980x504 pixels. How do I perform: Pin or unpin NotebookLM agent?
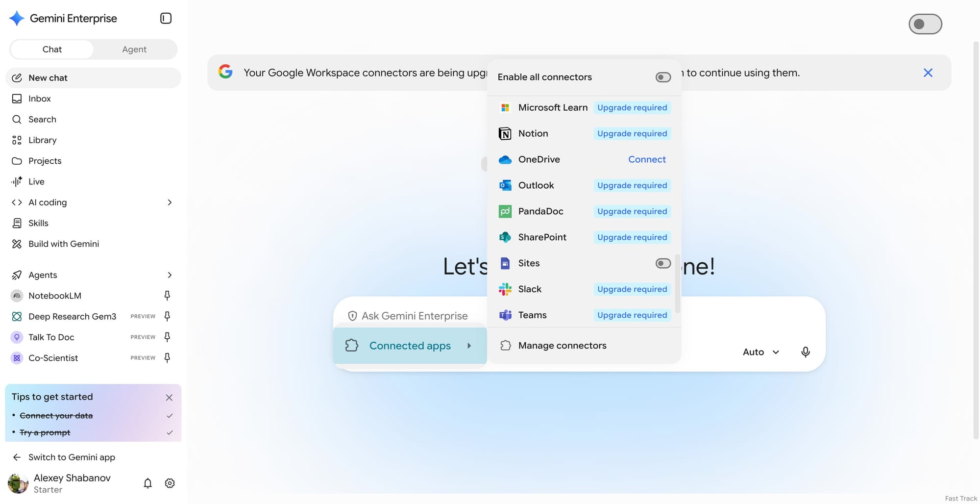pyautogui.click(x=167, y=296)
